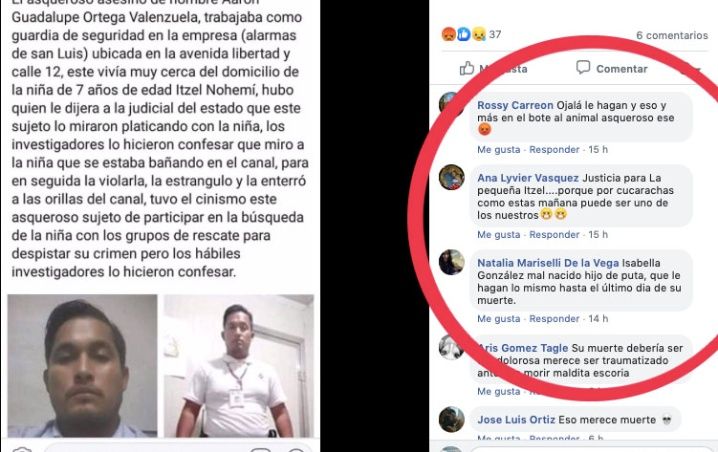Click the thumbs-up Me gusta icon on the post
The height and width of the screenshot is (452, 718).
[467, 68]
